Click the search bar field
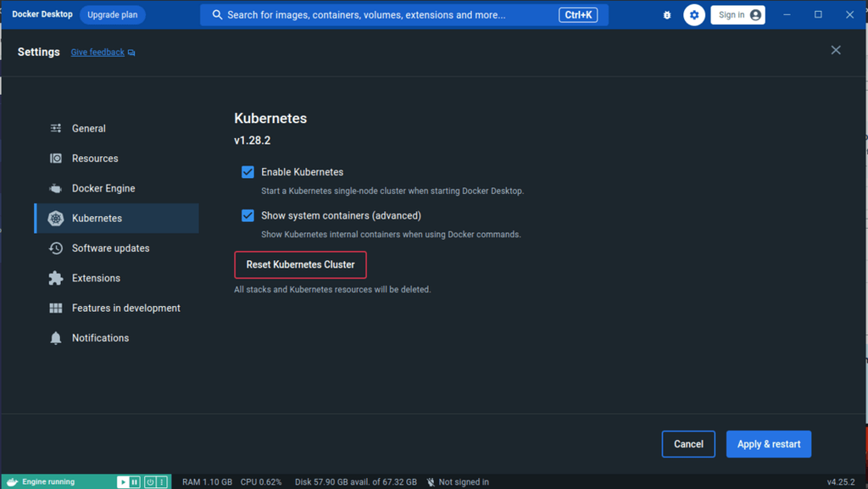The height and width of the screenshot is (489, 868). pos(404,15)
